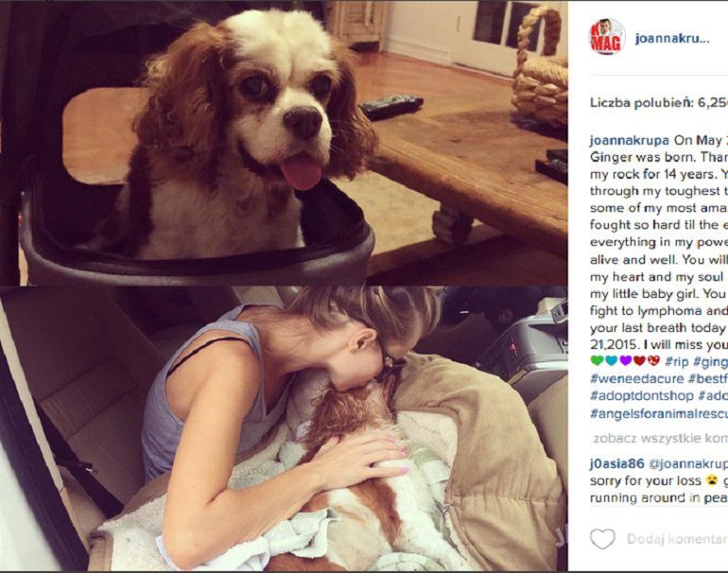Open the #weneedacure hashtag
The height and width of the screenshot is (573, 728).
[x=637, y=378]
